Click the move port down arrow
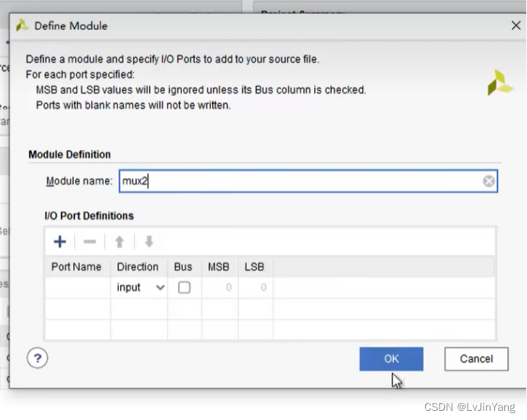Image resolution: width=527 pixels, height=420 pixels. tap(149, 242)
